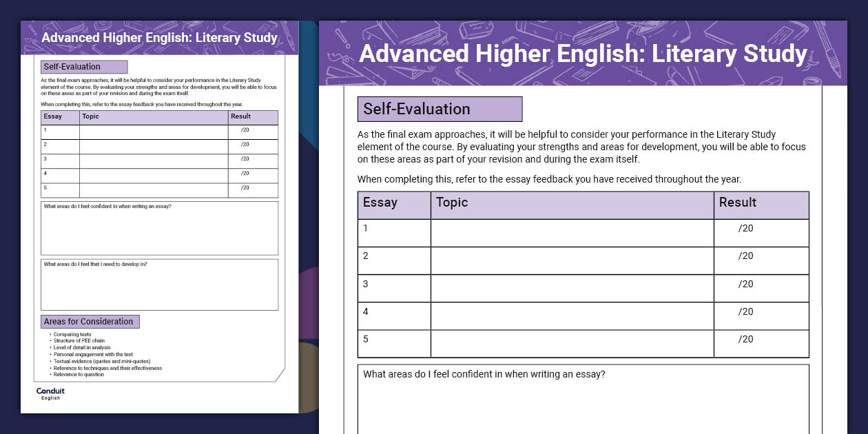Click the 'Areas for Consideration' heading
Image resolution: width=868 pixels, height=434 pixels.
point(90,321)
